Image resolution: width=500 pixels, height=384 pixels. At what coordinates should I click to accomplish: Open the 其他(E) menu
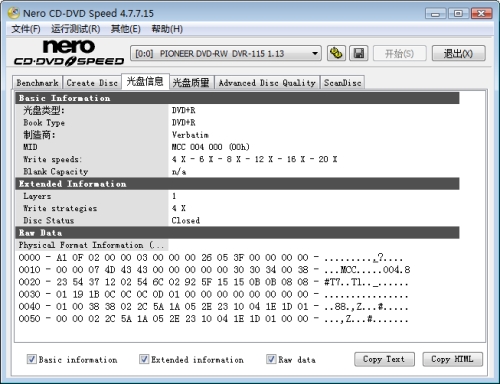[x=126, y=29]
